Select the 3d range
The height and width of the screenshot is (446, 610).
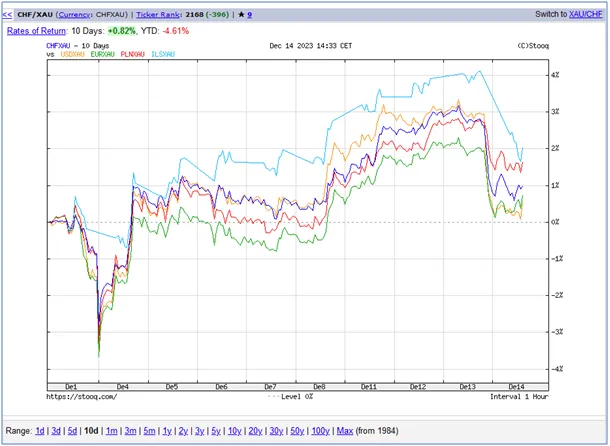56,431
